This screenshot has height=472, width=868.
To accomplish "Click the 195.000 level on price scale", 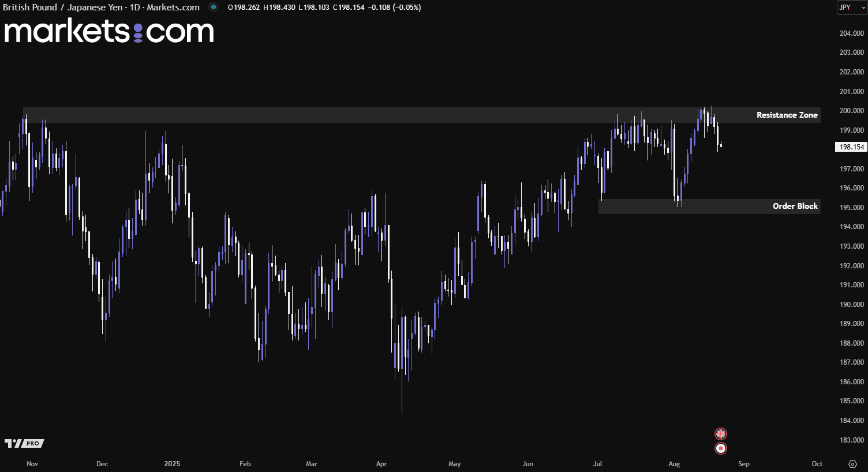I will click(x=851, y=208).
